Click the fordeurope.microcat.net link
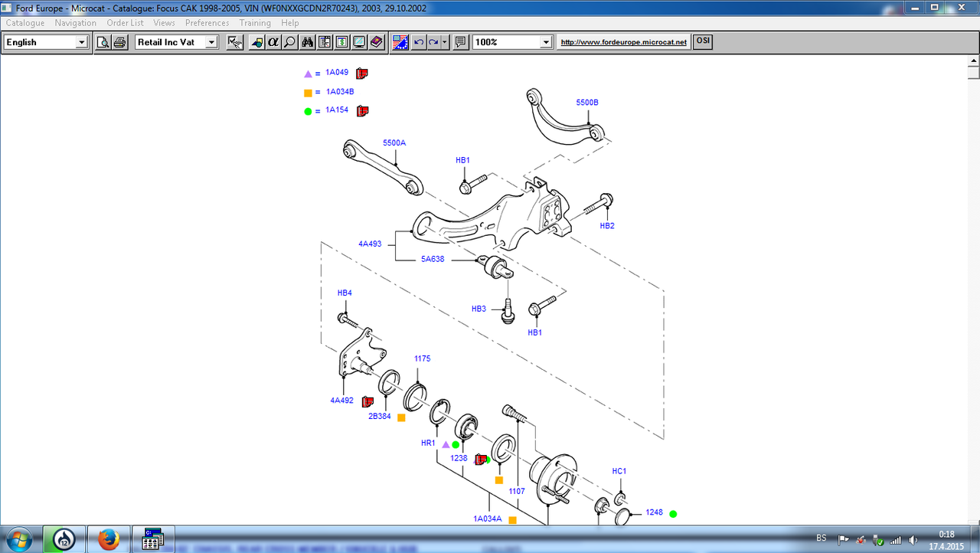This screenshot has width=980, height=553. pos(624,42)
